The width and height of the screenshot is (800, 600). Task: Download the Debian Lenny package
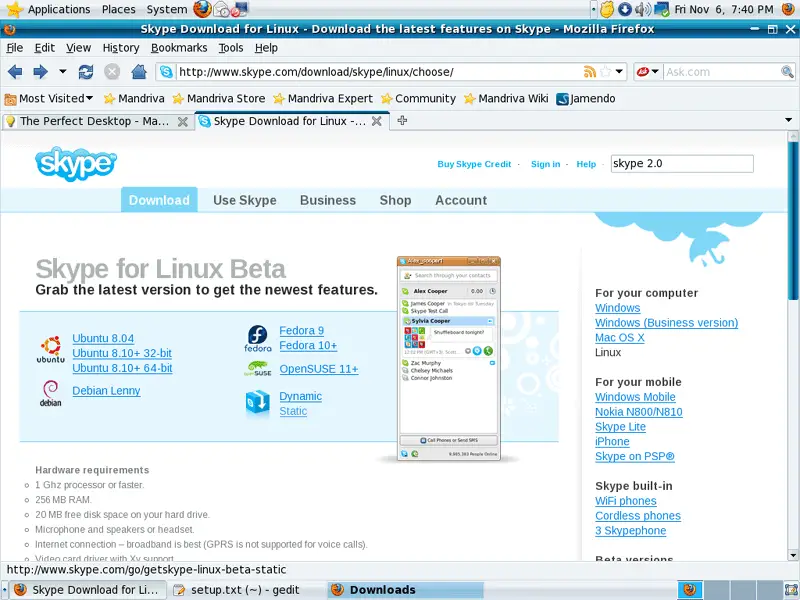pyautogui.click(x=106, y=390)
